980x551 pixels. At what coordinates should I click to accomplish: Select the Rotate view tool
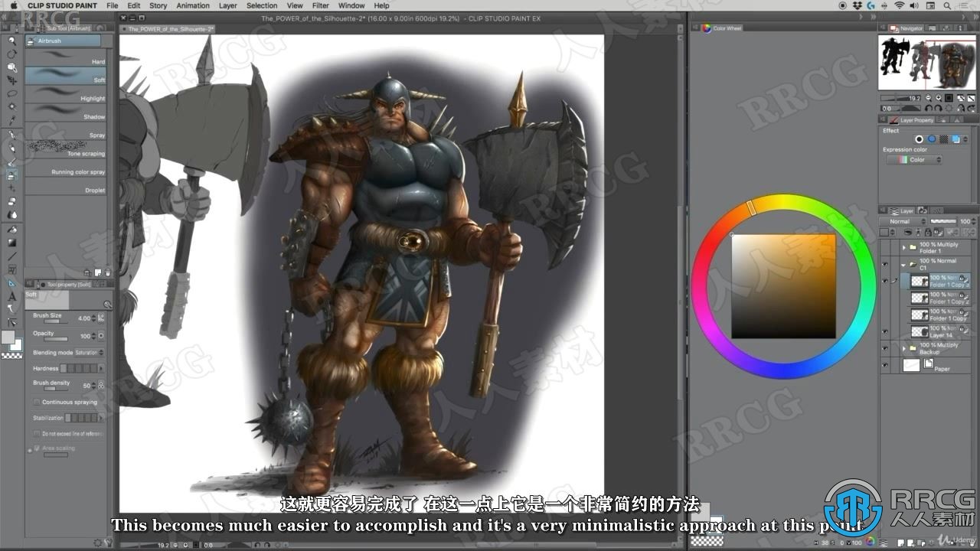click(x=11, y=54)
